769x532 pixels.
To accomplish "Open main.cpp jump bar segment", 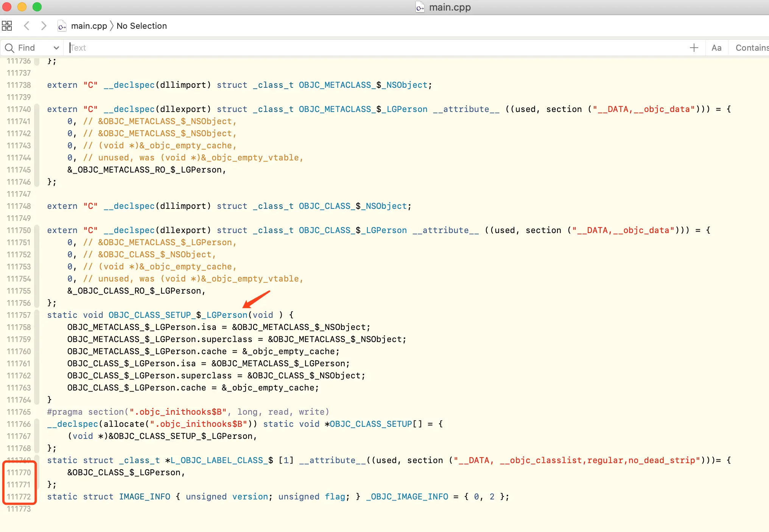I will [x=89, y=26].
